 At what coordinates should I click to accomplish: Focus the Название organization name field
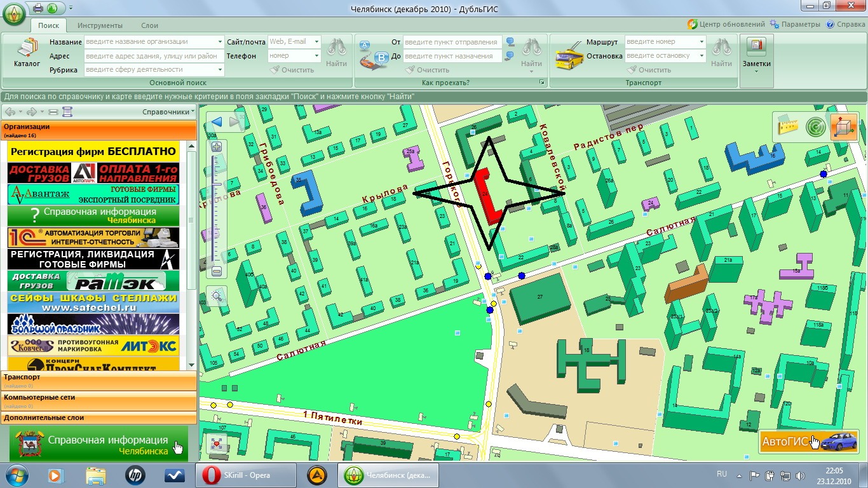(x=149, y=41)
